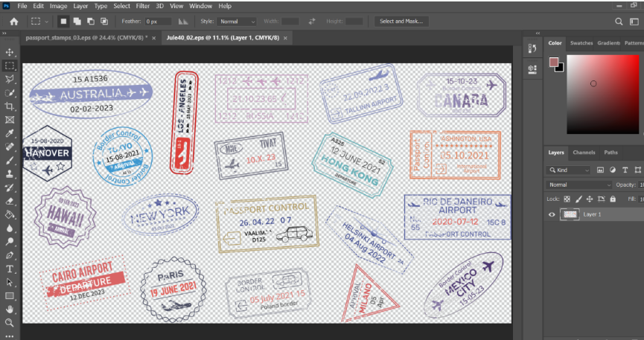Toggle Lock transparent pixels
644x340 pixels.
tap(567, 199)
